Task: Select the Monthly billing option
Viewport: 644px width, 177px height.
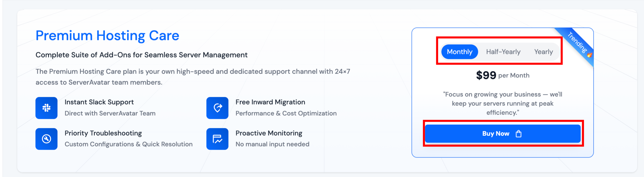Action: tap(460, 52)
